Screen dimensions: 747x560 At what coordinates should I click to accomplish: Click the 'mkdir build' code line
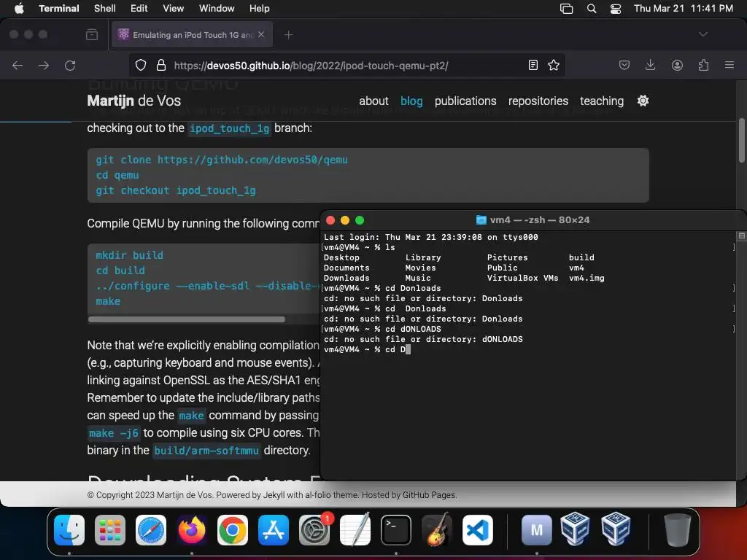pos(130,255)
